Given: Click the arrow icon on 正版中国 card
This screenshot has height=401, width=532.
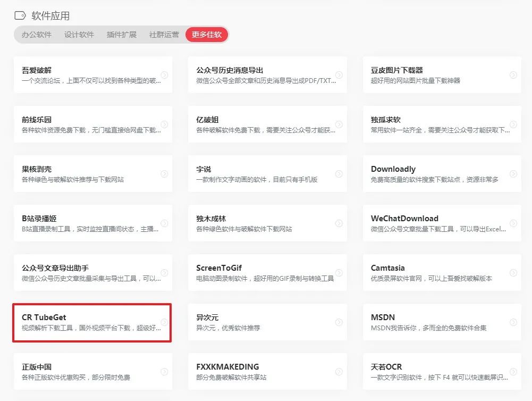Looking at the screenshot, I should click(x=164, y=372).
